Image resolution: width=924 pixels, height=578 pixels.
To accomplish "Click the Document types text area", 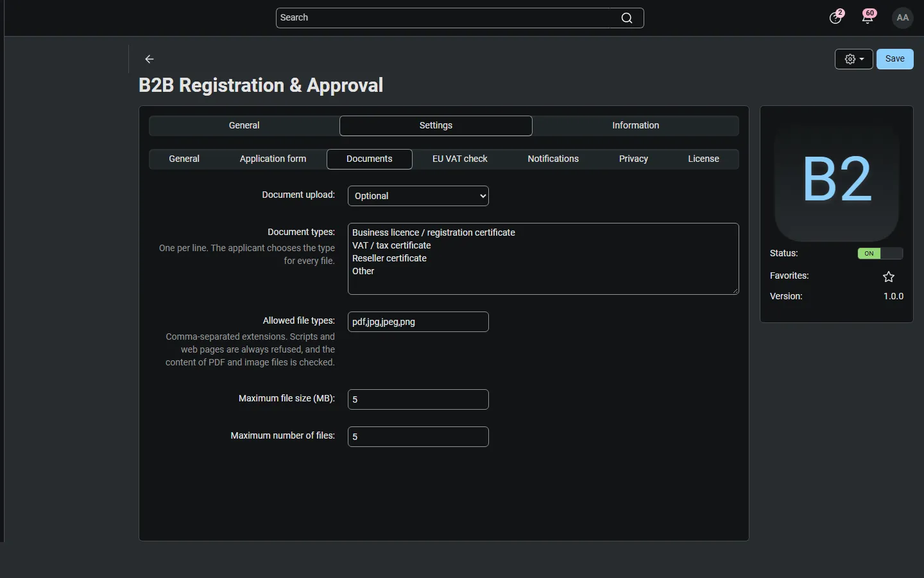I will click(x=543, y=259).
